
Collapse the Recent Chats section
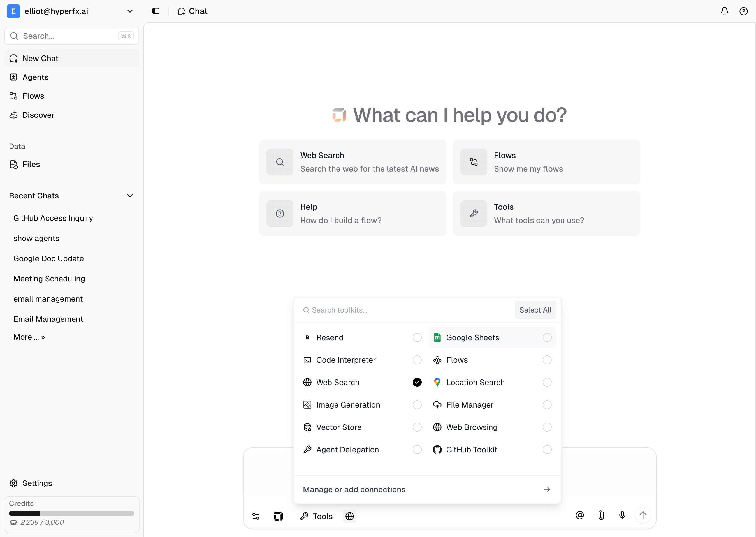coord(130,196)
